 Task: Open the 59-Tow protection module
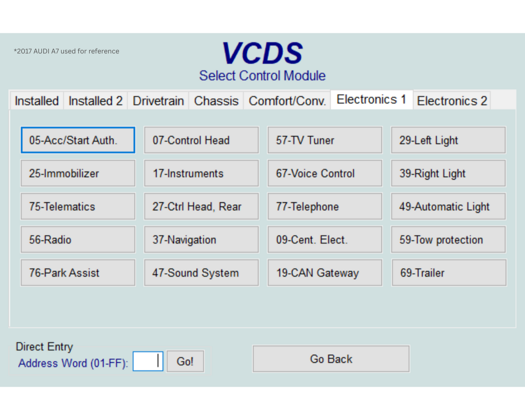[449, 240]
